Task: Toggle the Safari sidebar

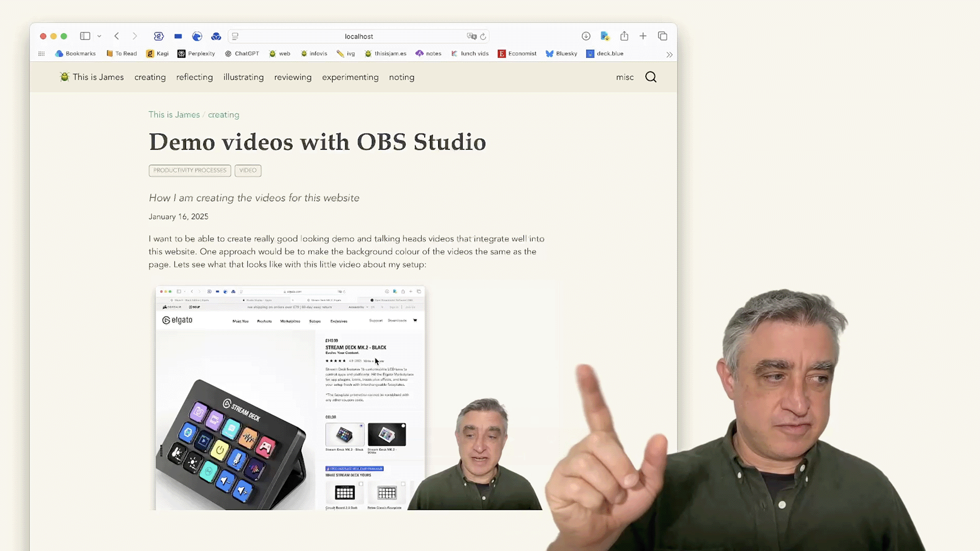Action: (85, 36)
